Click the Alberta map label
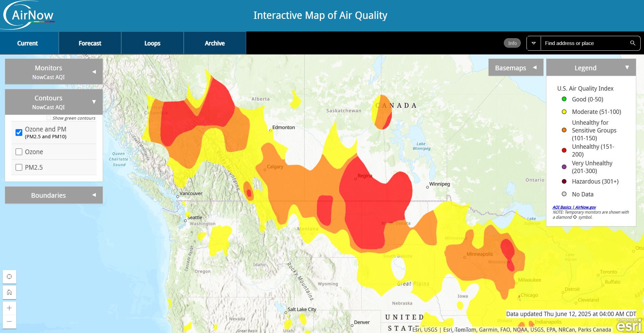The width and height of the screenshot is (644, 333). pos(261,99)
